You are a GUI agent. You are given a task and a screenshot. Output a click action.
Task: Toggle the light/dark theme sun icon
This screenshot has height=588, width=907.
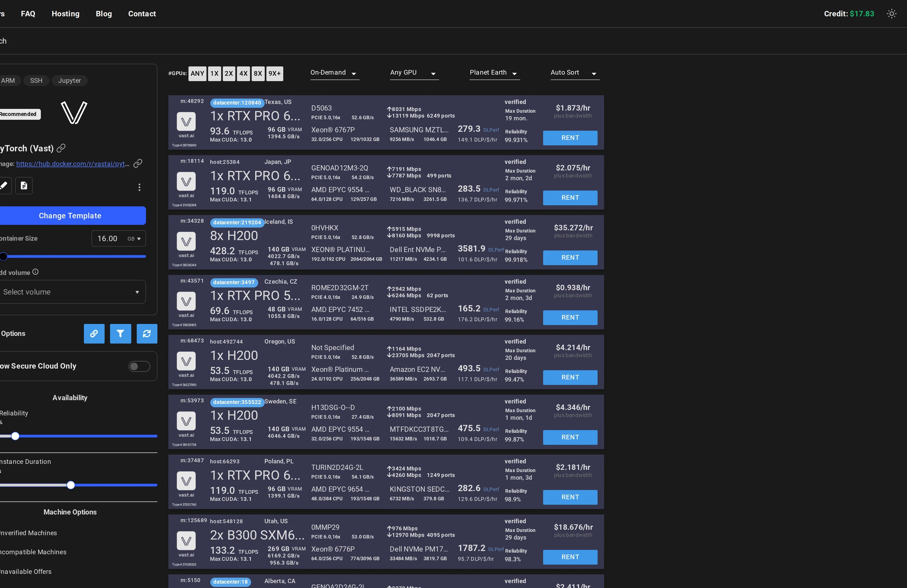pyautogui.click(x=891, y=14)
